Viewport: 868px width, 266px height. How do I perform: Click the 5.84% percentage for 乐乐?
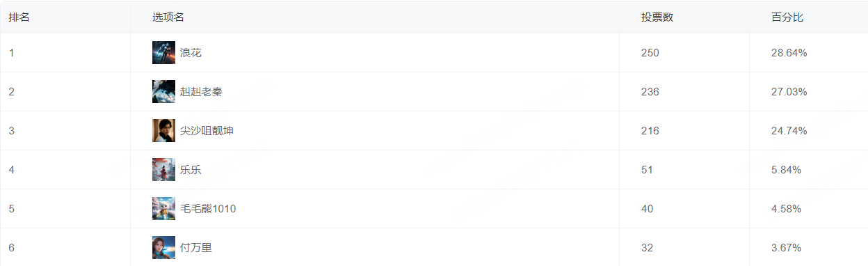click(x=787, y=170)
